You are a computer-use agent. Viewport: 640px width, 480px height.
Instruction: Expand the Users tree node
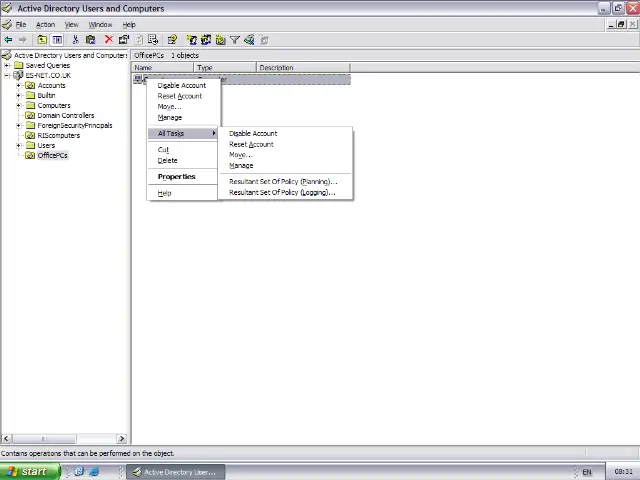click(18, 145)
